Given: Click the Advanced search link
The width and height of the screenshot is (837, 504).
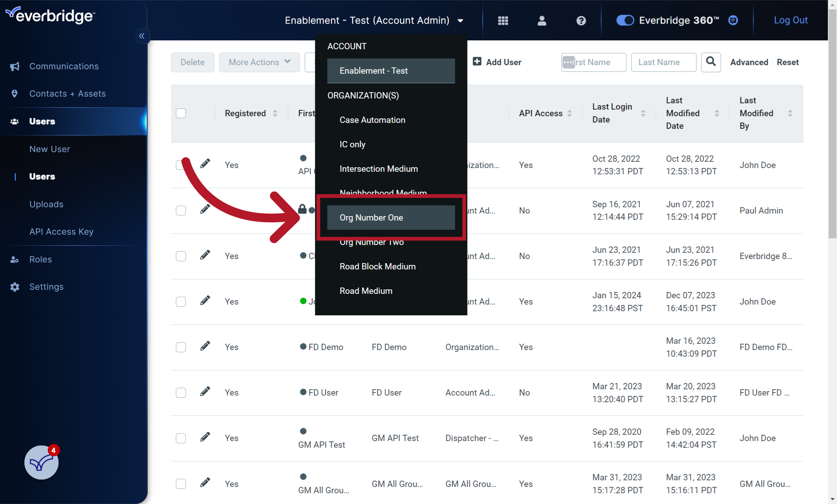Looking at the screenshot, I should (x=749, y=62).
